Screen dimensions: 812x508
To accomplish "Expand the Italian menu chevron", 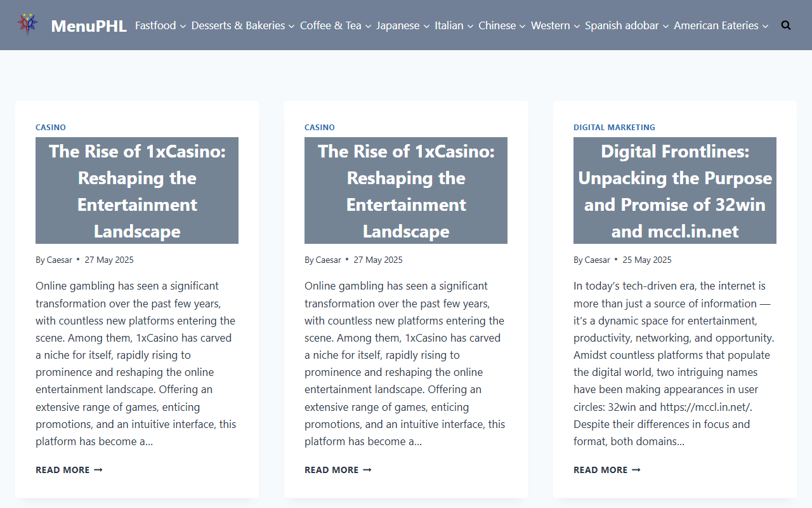I will [470, 26].
